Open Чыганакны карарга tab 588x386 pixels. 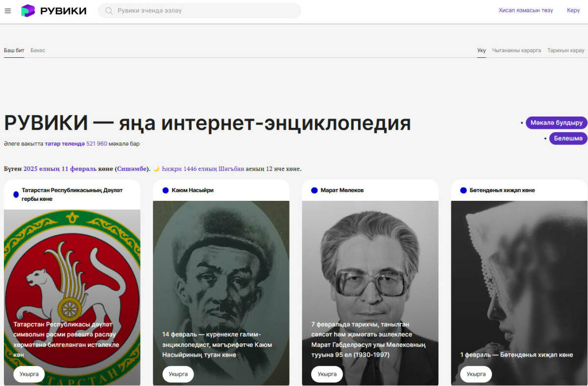(x=516, y=50)
